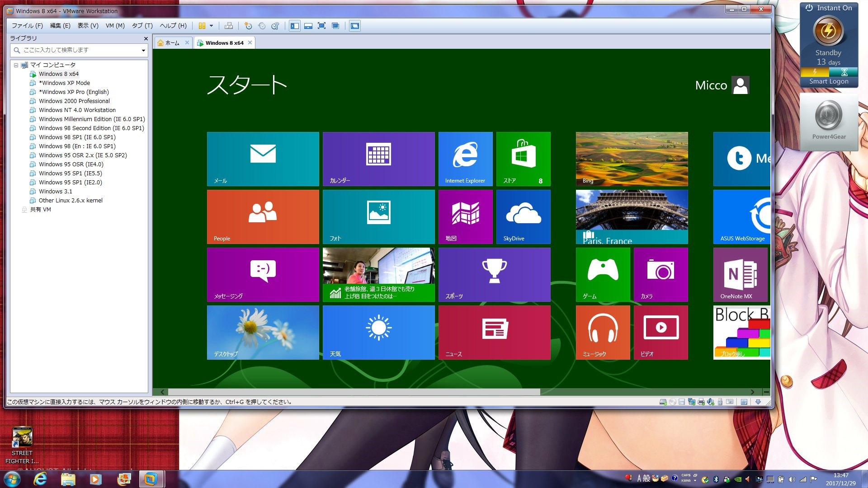Open the メッセージング tile
The width and height of the screenshot is (868, 488).
pos(263,275)
